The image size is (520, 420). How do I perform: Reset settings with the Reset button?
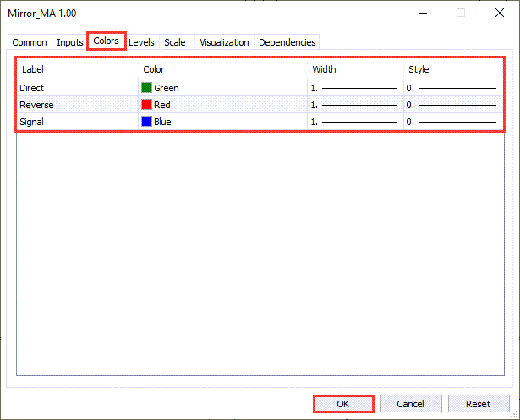479,404
